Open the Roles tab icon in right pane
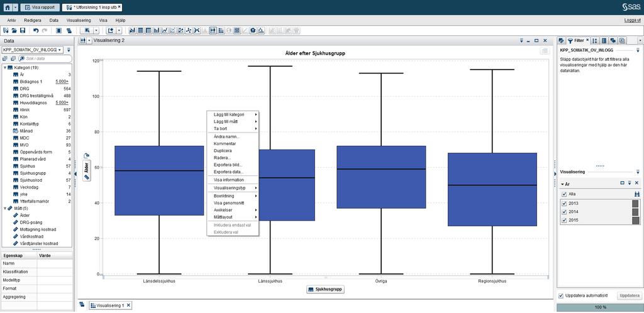644x313 pixels. coord(561,40)
